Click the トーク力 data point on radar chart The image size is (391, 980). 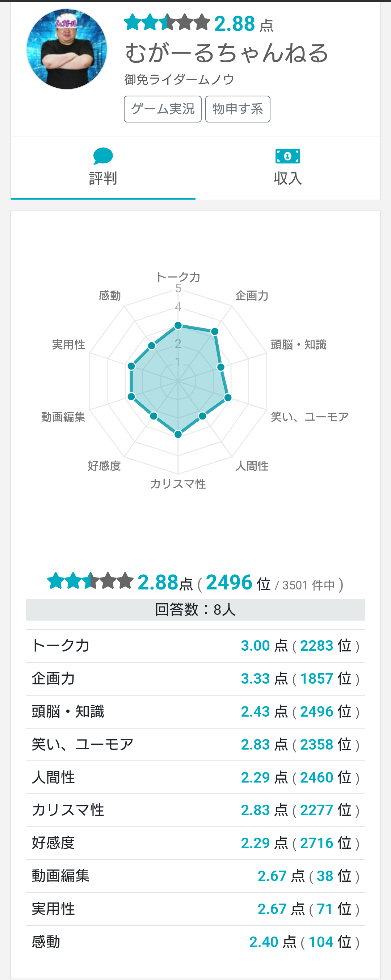[x=178, y=325]
